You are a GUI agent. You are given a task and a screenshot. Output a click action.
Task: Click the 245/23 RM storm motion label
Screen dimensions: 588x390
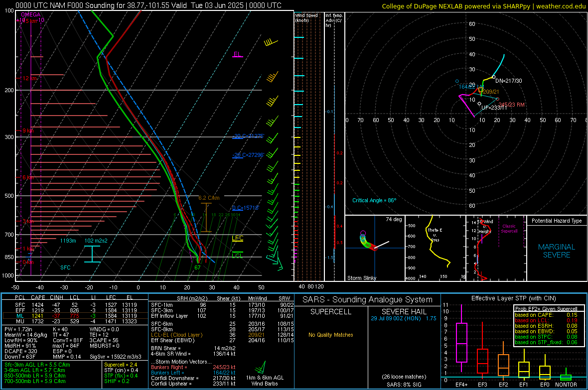511,105
